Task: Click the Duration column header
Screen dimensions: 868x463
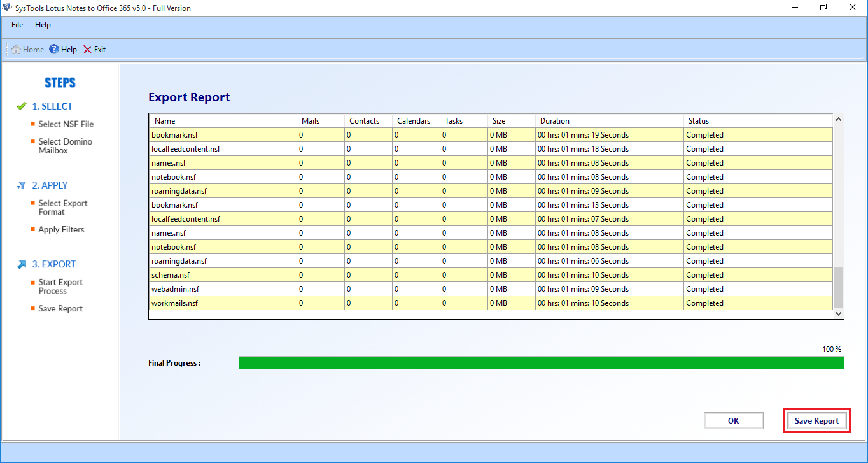Action: 554,120
